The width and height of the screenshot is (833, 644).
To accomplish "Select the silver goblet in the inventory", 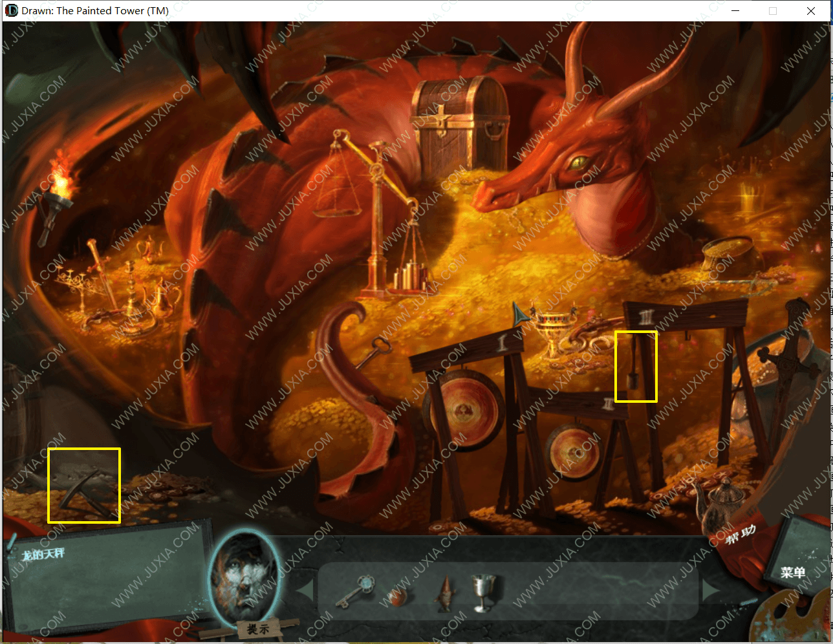I will click(482, 592).
